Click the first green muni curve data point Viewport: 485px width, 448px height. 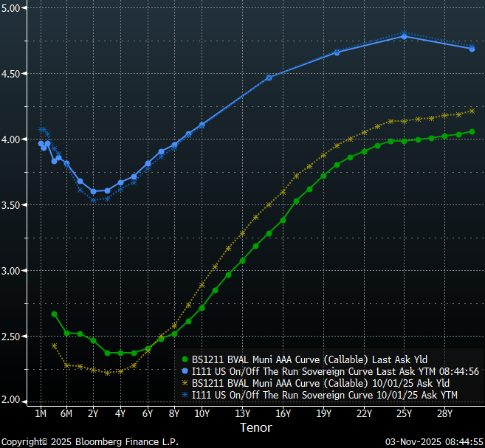(54, 314)
